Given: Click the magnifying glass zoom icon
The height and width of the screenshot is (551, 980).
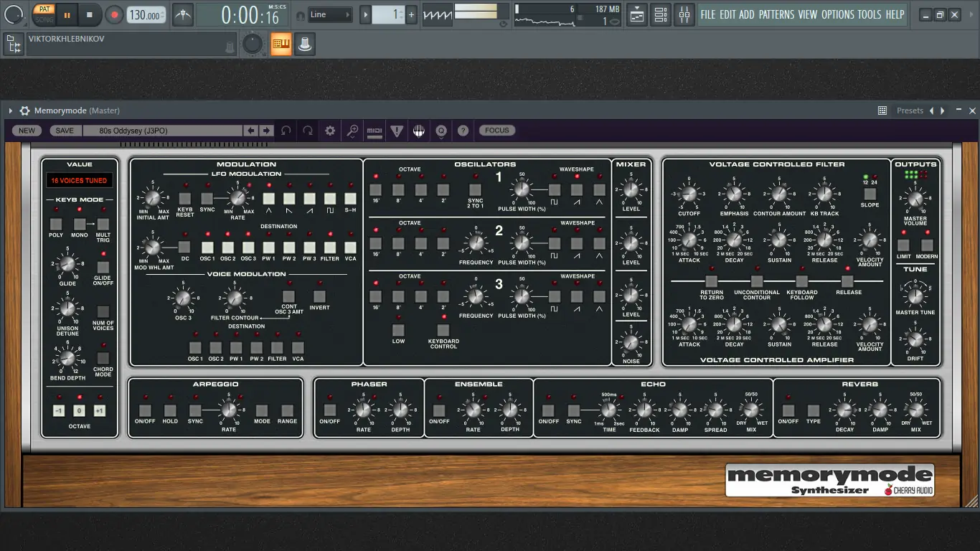Looking at the screenshot, I should (x=352, y=130).
